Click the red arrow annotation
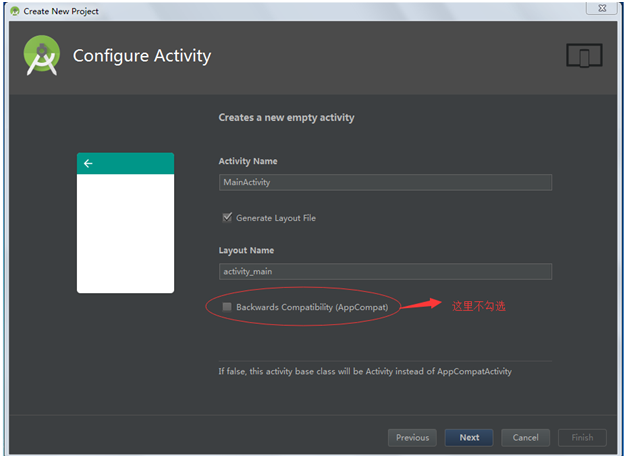Viewport: 627px width, 458px height. pyautogui.click(x=427, y=305)
